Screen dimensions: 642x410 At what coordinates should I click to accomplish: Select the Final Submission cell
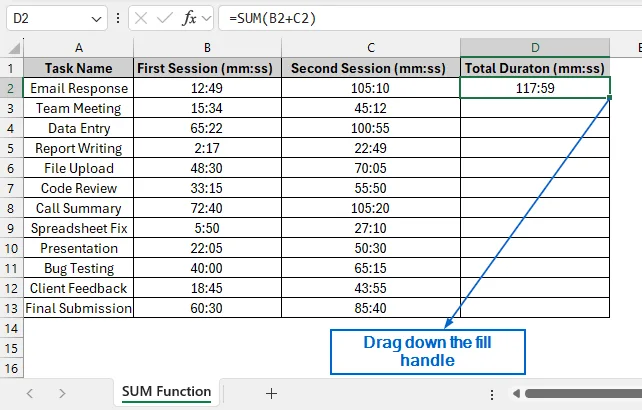(79, 308)
